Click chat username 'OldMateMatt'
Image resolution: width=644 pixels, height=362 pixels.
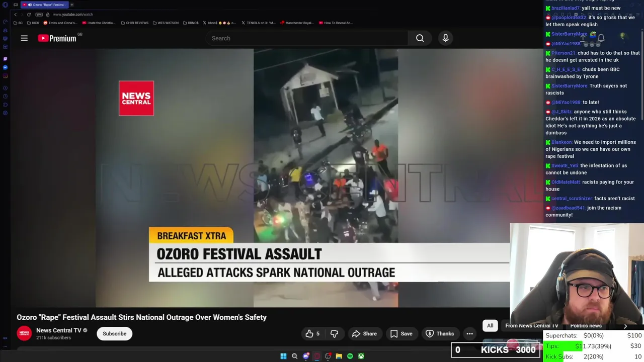[x=566, y=182]
